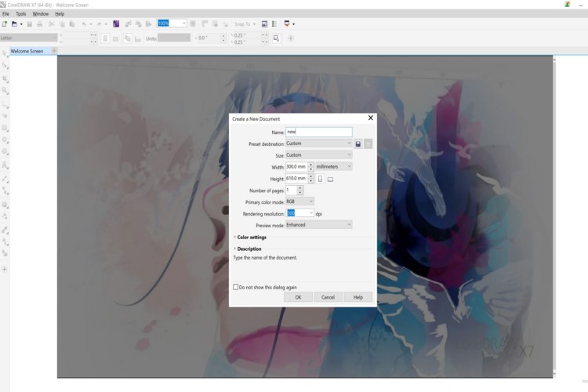Viewport: 588px width, 392px height.
Task: Click the purple Corel search content icon
Action: pyautogui.click(x=116, y=24)
